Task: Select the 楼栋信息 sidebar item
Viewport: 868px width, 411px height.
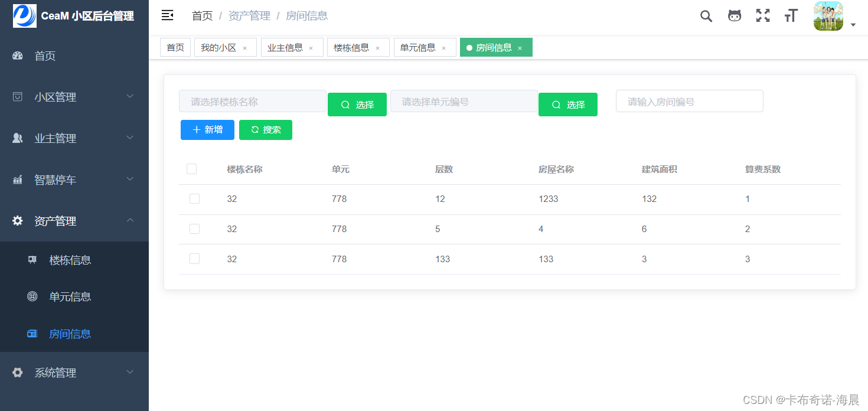Action: coord(70,260)
